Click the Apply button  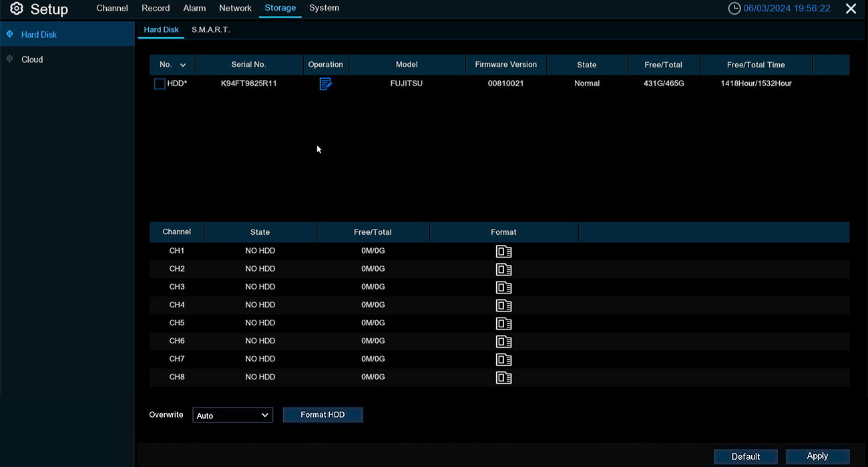817,456
